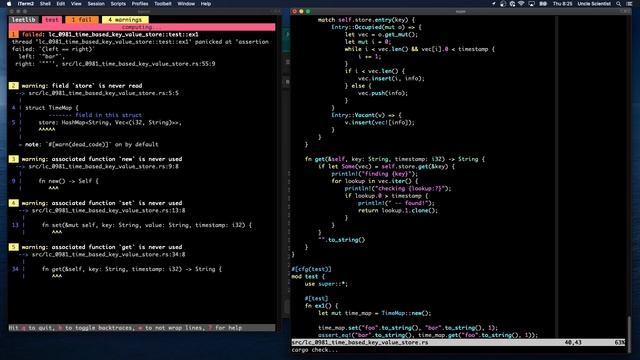The width and height of the screenshot is (640, 360).
Task: Click warning about function 'set' never used
Action: click(x=102, y=203)
